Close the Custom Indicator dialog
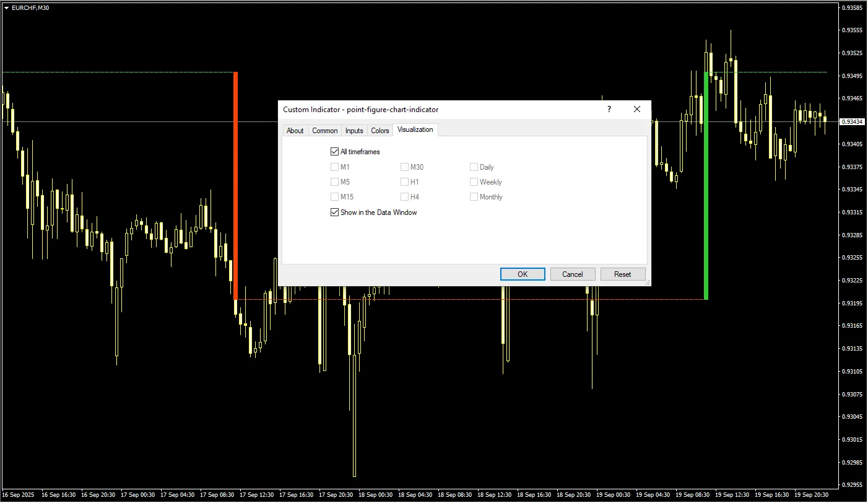This screenshot has width=868, height=503. point(637,109)
